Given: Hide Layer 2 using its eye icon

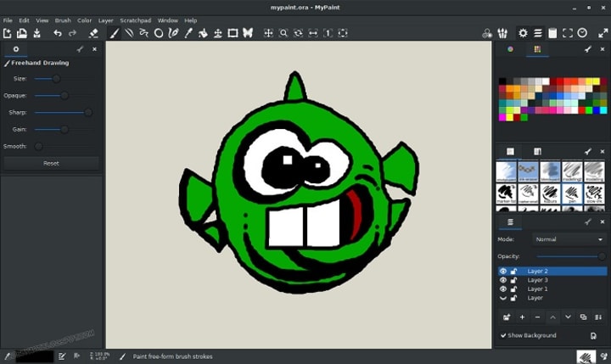Looking at the screenshot, I should click(503, 272).
